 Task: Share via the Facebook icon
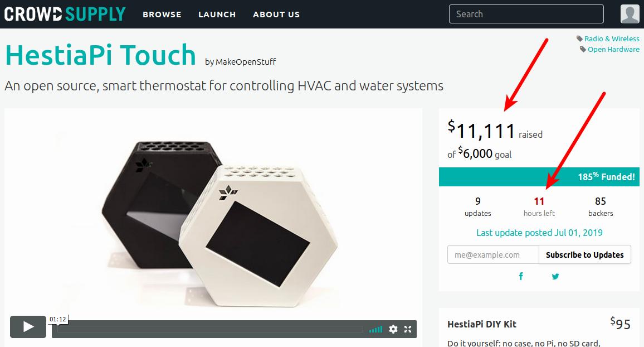click(521, 276)
